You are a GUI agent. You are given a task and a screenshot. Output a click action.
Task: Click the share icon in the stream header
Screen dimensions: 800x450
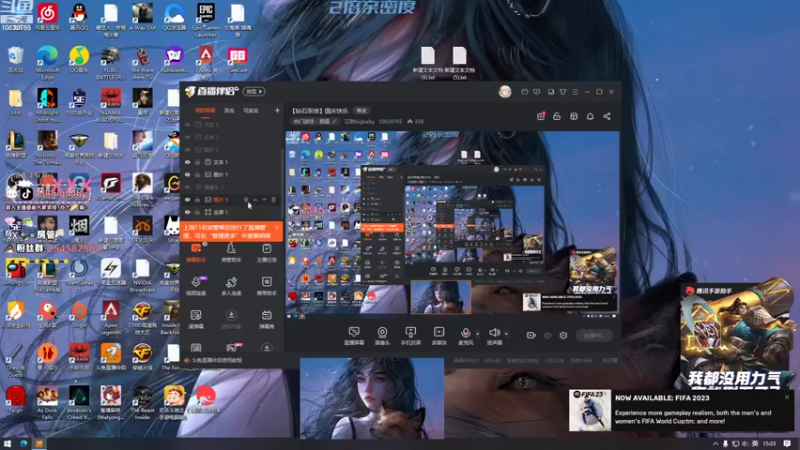click(607, 116)
